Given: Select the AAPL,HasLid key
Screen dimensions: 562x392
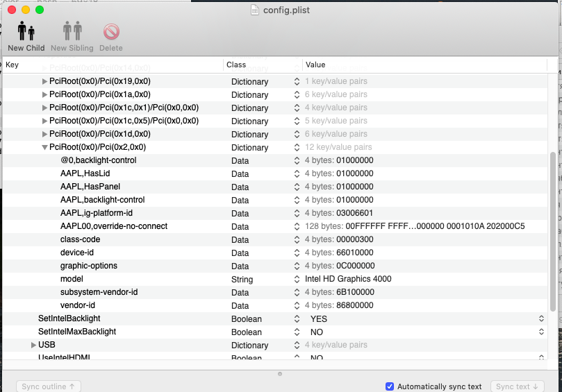Looking at the screenshot, I should click(85, 173).
